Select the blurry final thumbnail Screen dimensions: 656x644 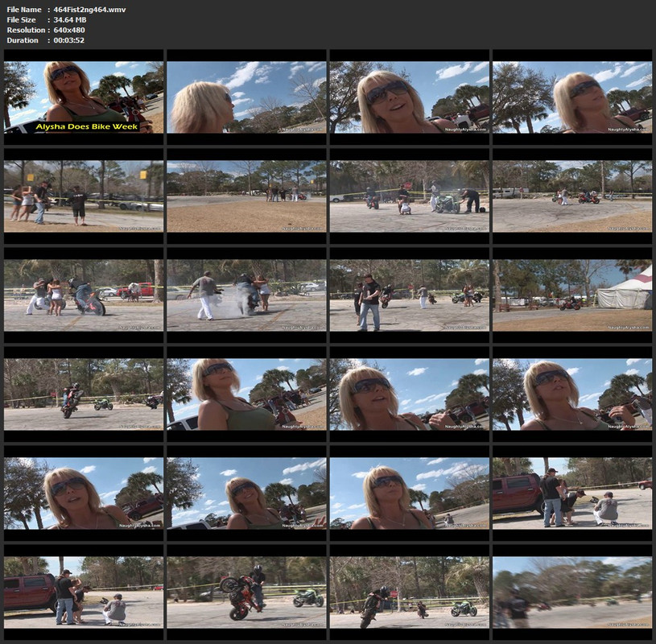pyautogui.click(x=572, y=592)
